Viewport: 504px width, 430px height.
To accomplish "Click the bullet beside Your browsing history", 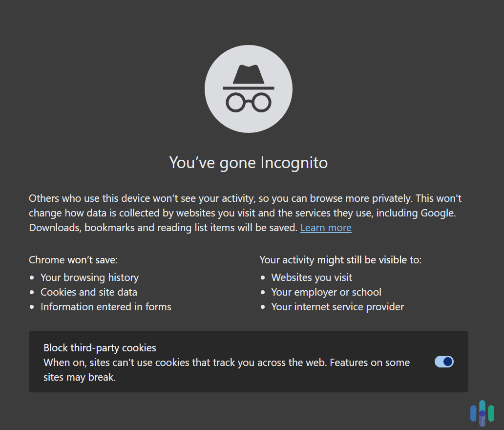I will coord(32,277).
